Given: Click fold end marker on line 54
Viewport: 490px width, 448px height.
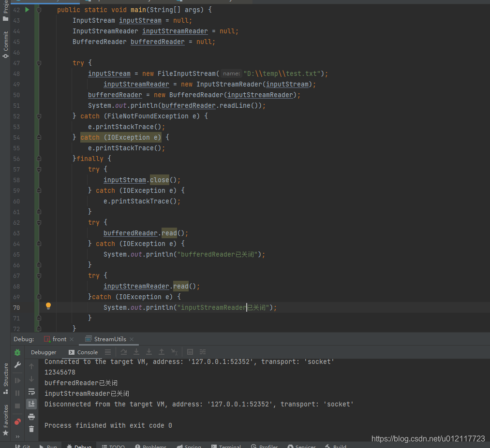Looking at the screenshot, I should [39, 137].
